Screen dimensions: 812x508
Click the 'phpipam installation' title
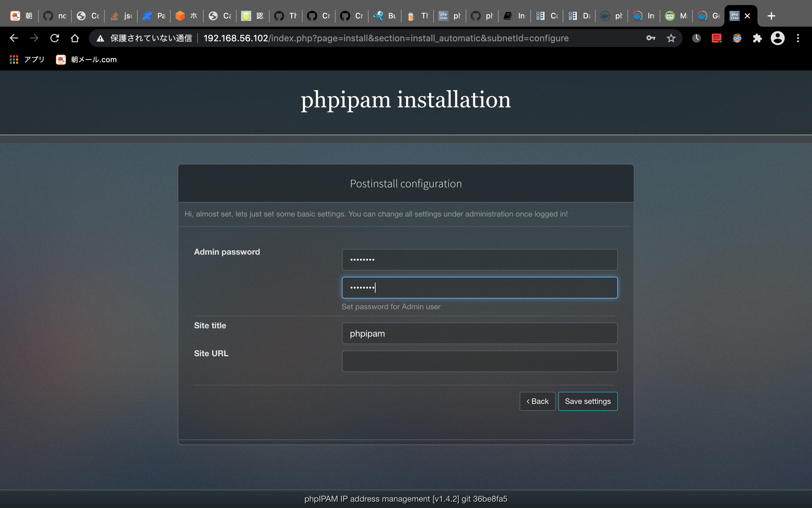point(406,99)
